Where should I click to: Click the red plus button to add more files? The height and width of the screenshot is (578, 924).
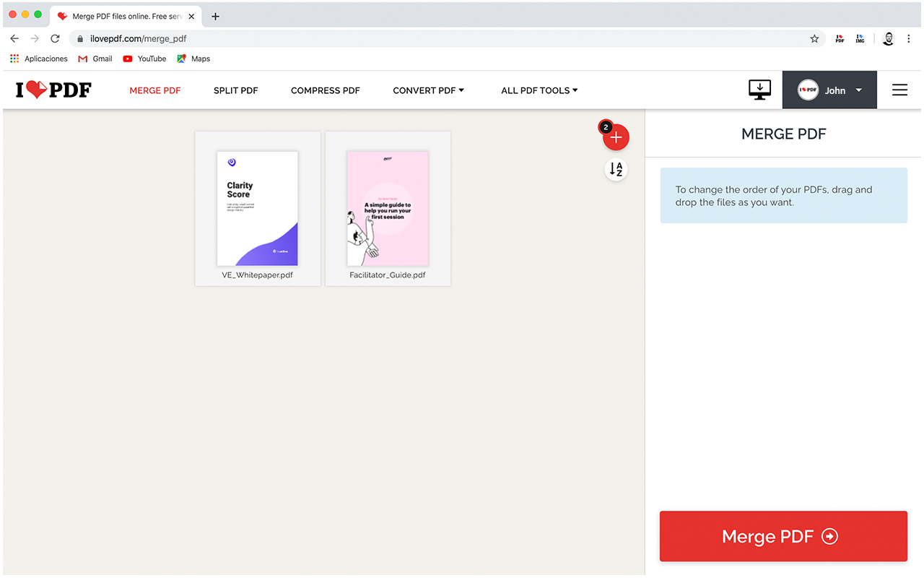(616, 137)
